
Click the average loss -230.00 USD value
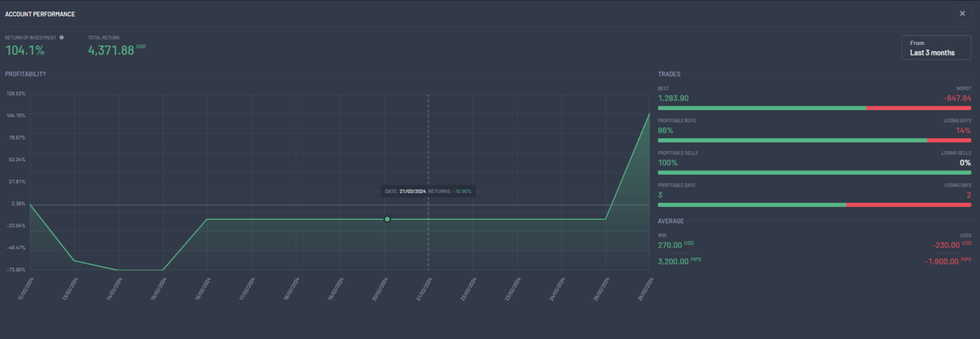946,245
